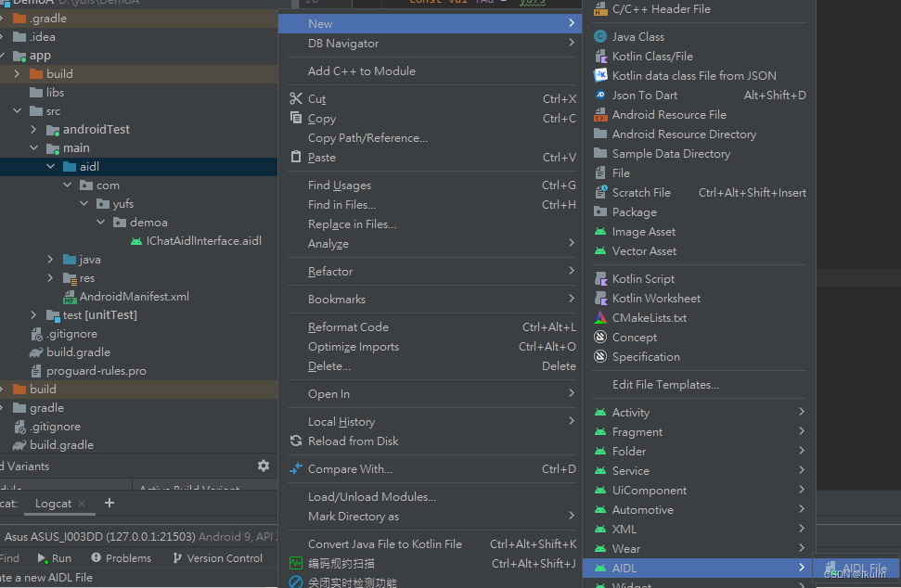Open the Service submenu
The height and width of the screenshot is (588, 901).
(700, 471)
